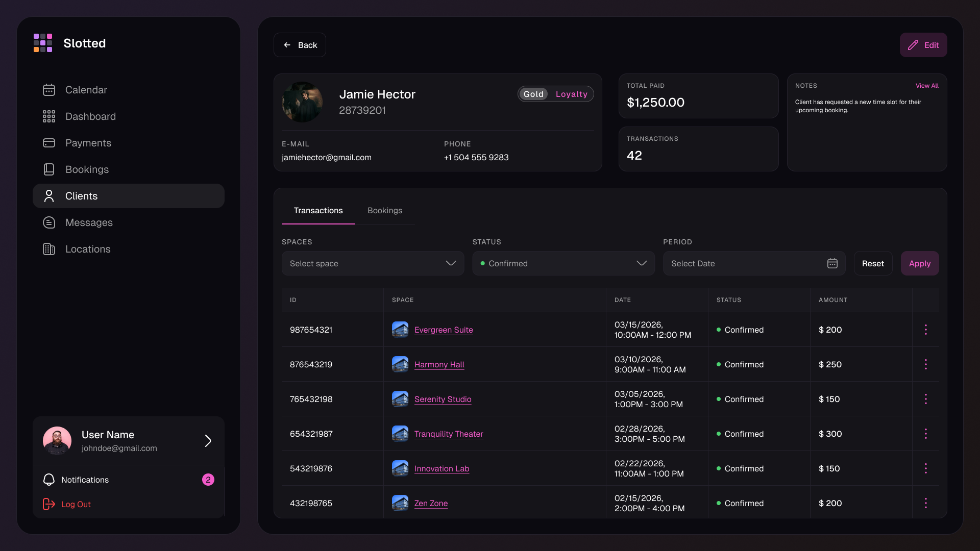Switch to the Transactions tab
Screen dimensions: 980x551
318,211
